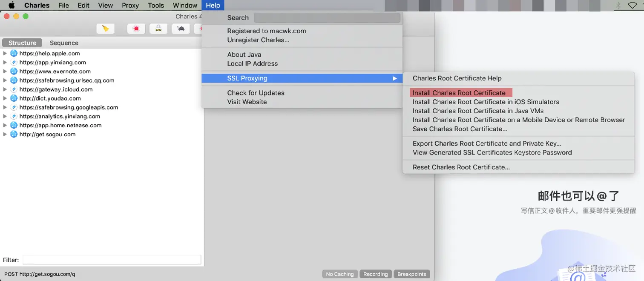Viewport: 644px width, 281px height.
Task: Click the globe icon beside dict.youdao.com
Action: point(14,98)
